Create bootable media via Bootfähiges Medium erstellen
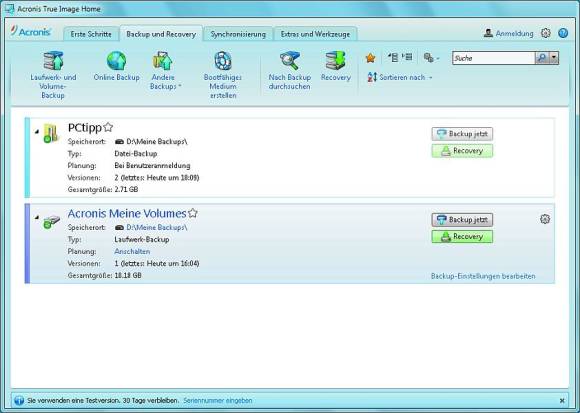Image resolution: width=580 pixels, height=413 pixels. pyautogui.click(x=223, y=76)
